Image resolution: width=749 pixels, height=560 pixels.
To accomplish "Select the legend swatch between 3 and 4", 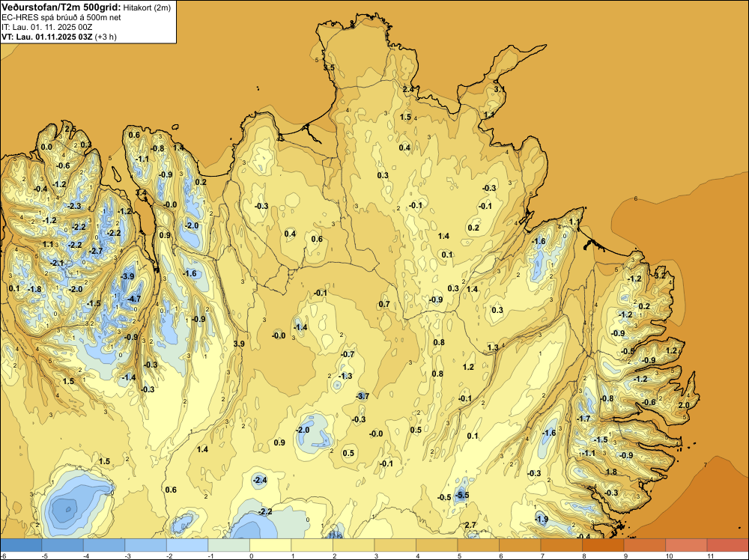I will click(x=395, y=545).
